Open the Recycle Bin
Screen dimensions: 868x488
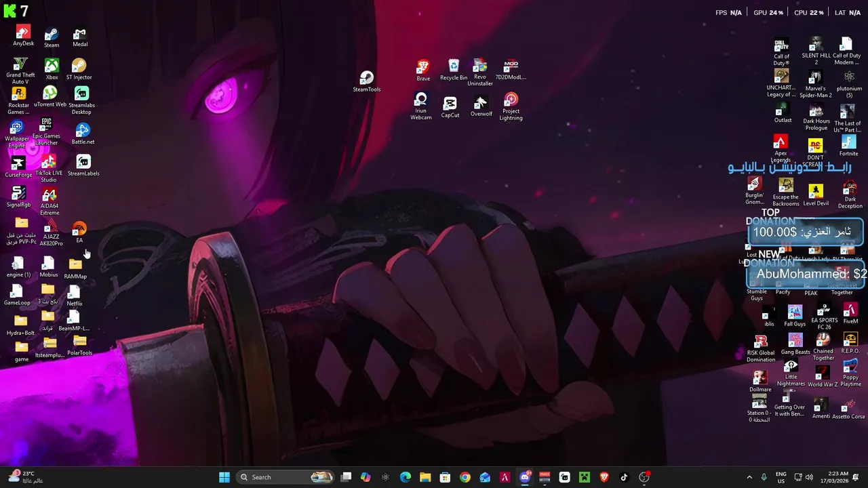454,70
